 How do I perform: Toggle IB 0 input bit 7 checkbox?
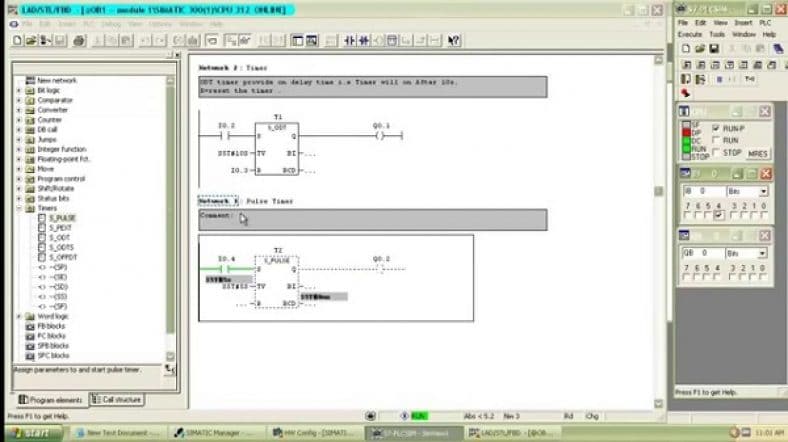pos(687,215)
